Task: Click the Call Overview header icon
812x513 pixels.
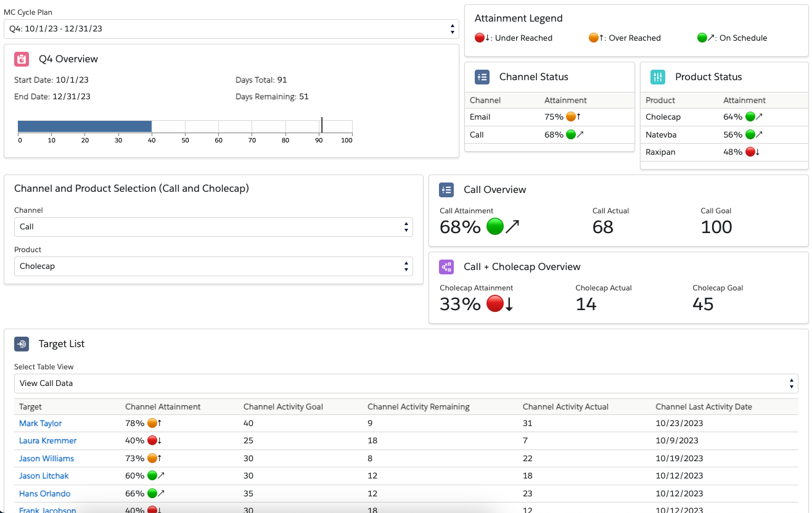Action: (446, 190)
